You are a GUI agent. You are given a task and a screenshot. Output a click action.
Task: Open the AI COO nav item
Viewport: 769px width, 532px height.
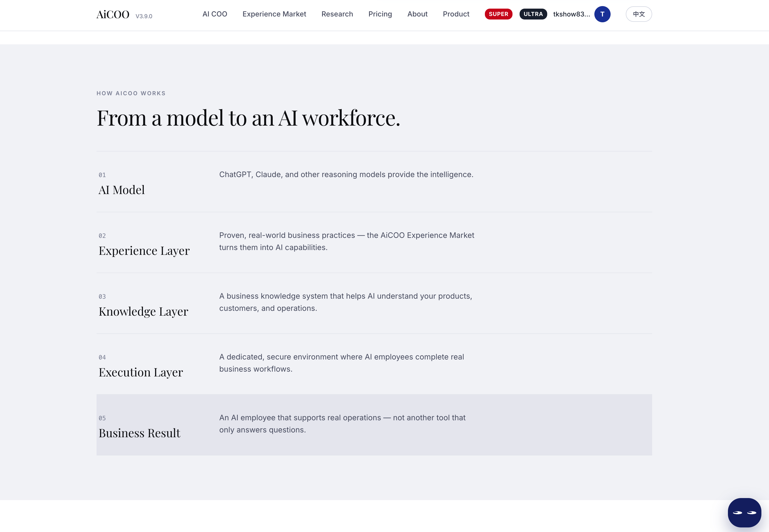coord(215,14)
